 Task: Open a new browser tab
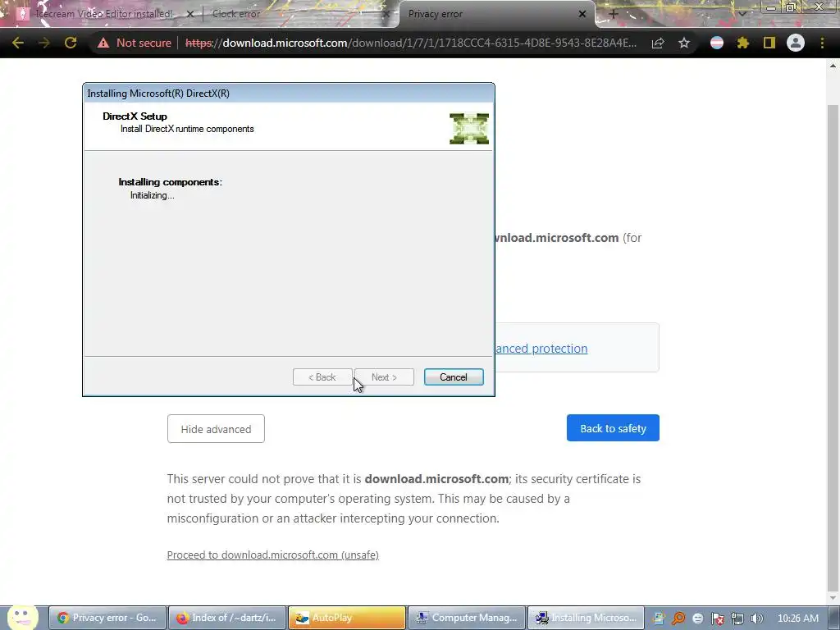point(613,14)
